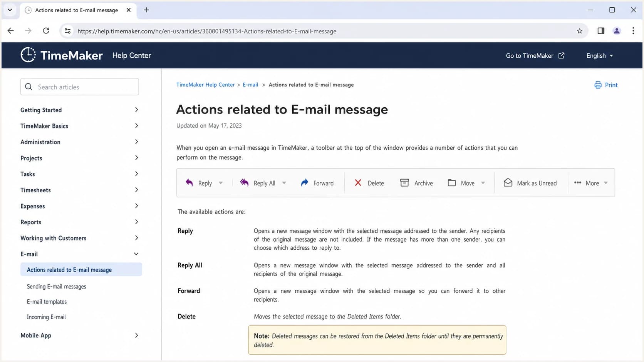Click the search magnifier icon
Screen dimensions: 644x362
(x=29, y=87)
